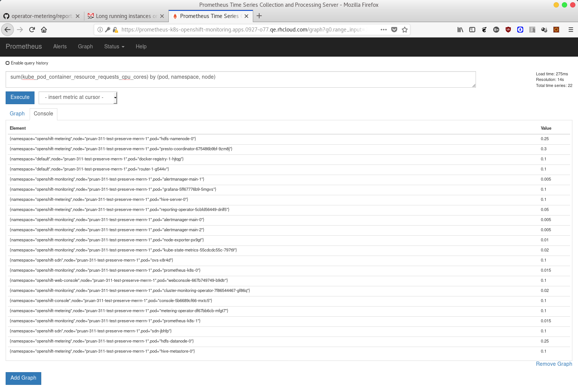This screenshot has height=392, width=578.
Task: Click the forward navigation arrow
Action: 20,30
